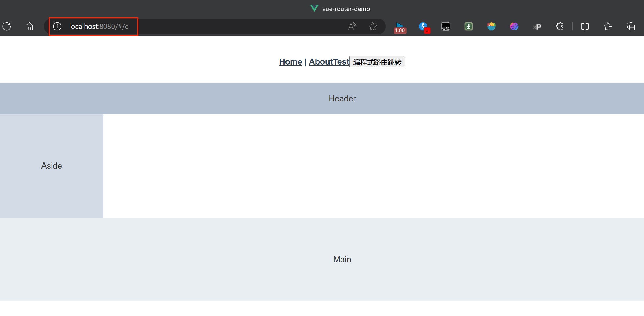The image size is (644, 316).
Task: Click the Header text
Action: pos(342,98)
